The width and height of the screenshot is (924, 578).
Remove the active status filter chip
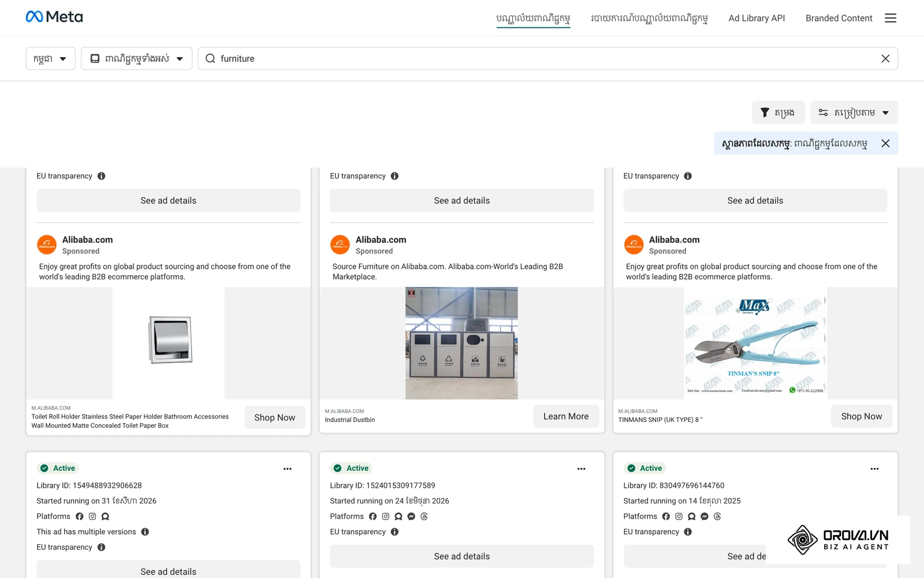coord(885,143)
